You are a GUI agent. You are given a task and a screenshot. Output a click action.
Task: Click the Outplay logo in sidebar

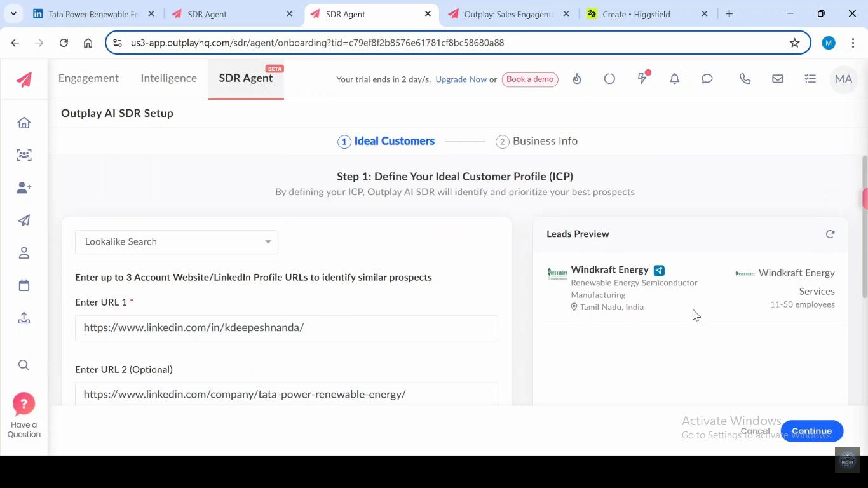(24, 79)
